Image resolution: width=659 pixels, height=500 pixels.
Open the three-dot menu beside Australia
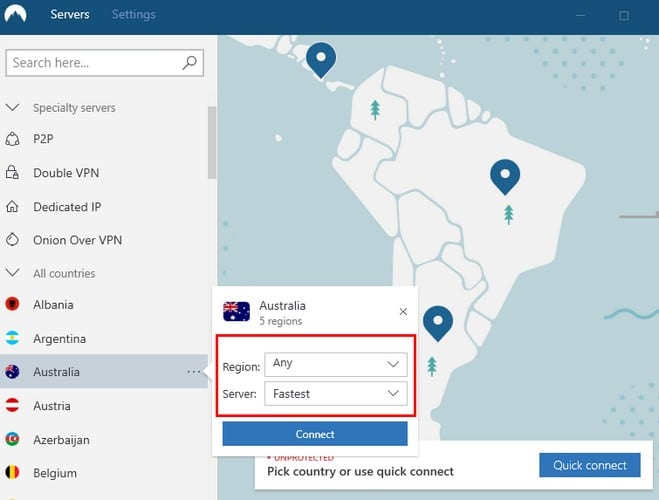194,372
